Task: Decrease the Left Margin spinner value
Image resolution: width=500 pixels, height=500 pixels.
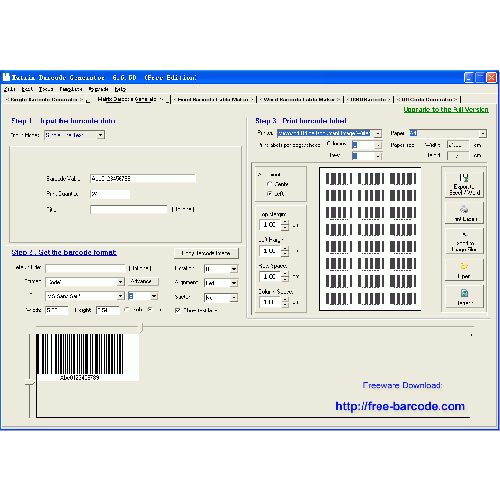Action: tap(285, 254)
